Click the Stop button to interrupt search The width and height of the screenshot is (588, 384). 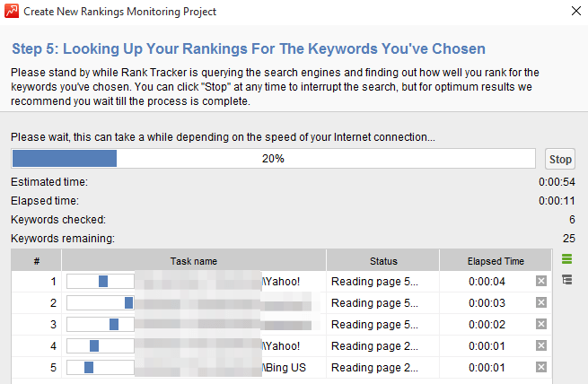point(560,159)
